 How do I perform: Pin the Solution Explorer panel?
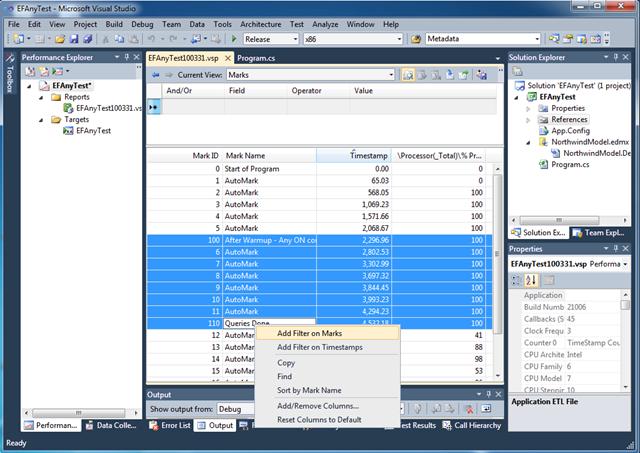616,57
